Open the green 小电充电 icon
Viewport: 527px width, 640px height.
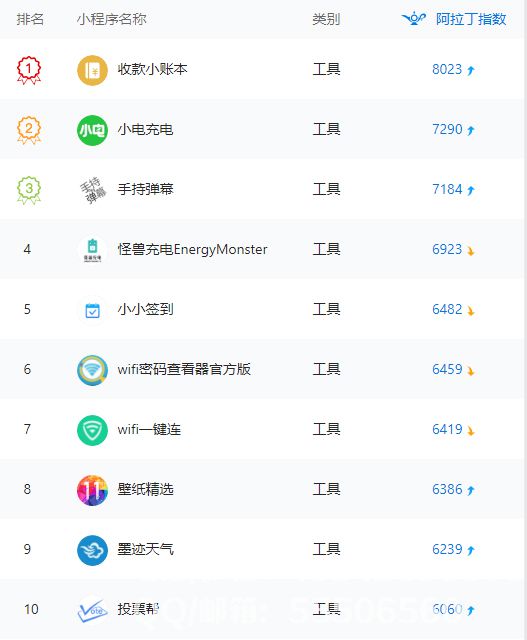pyautogui.click(x=92, y=130)
